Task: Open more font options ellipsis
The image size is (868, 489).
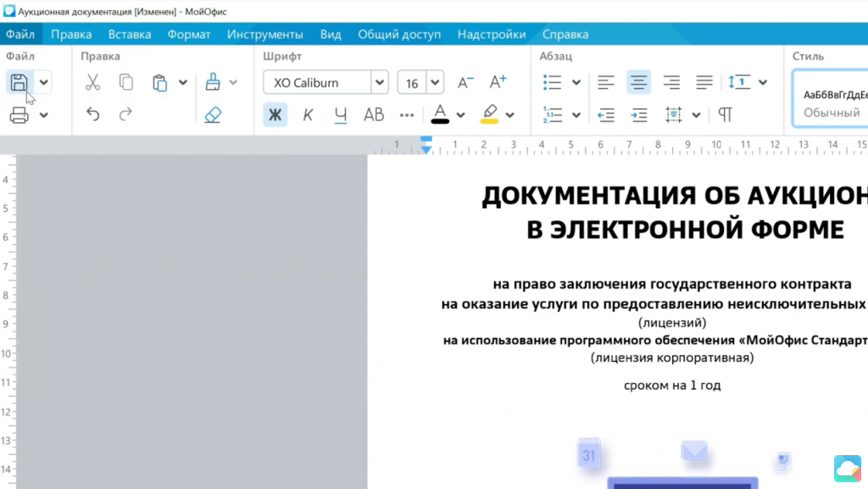Action: 407,115
